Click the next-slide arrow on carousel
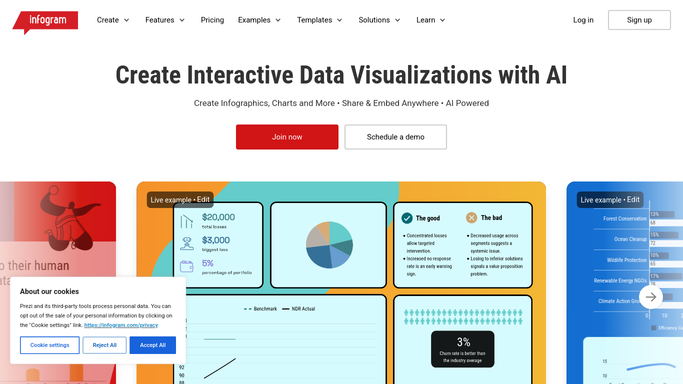The image size is (683, 384). (x=651, y=297)
